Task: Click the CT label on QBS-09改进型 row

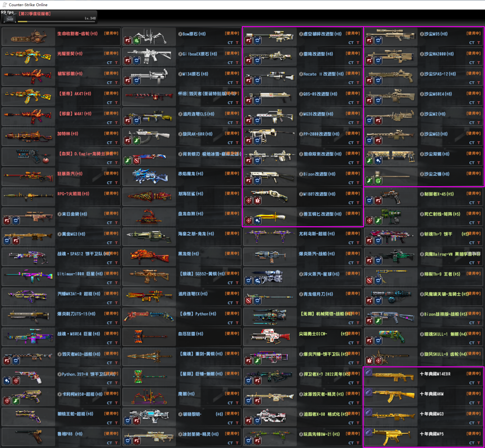Action: (x=351, y=103)
